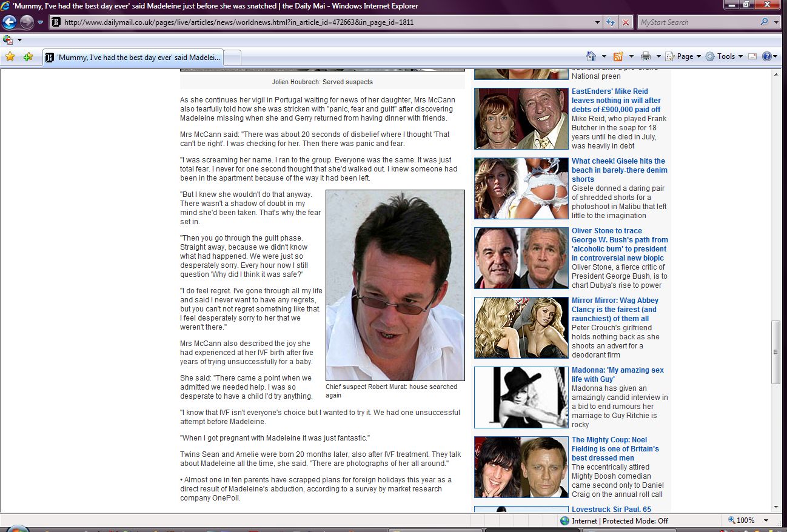Screen dimensions: 787x532
Task: Open the zoom level dropdown arrow
Action: tap(766, 520)
